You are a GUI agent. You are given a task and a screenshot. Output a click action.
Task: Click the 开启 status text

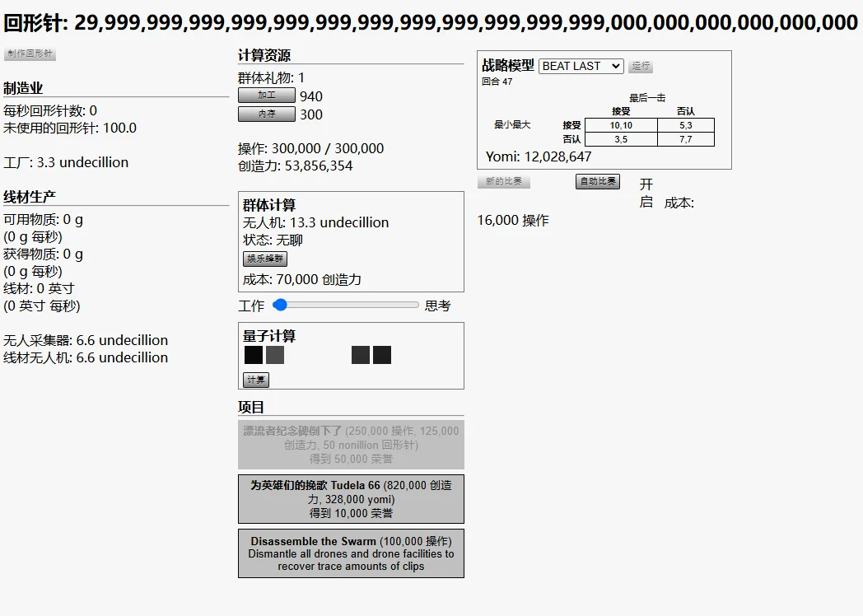point(646,194)
